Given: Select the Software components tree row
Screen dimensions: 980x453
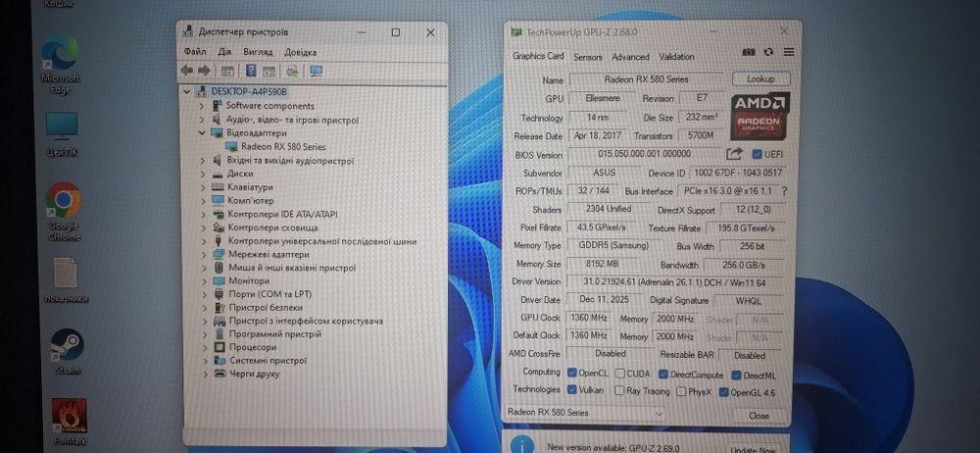Looking at the screenshot, I should (x=270, y=106).
